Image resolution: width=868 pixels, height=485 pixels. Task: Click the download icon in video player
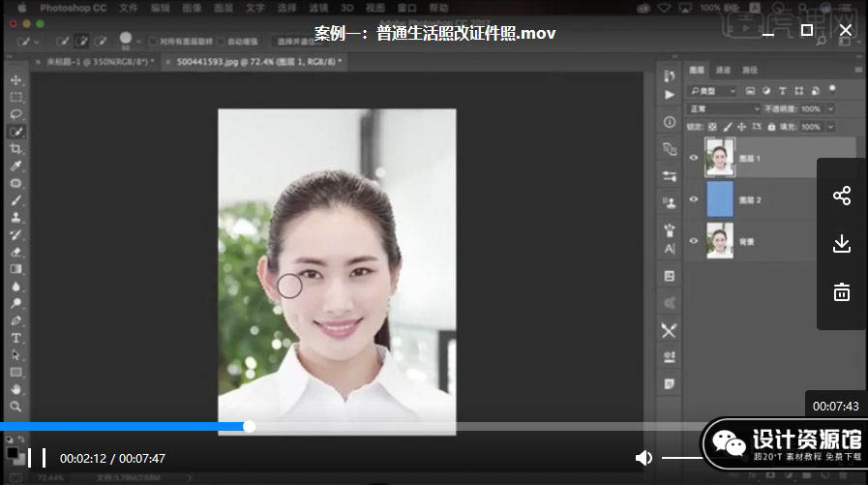pos(842,244)
